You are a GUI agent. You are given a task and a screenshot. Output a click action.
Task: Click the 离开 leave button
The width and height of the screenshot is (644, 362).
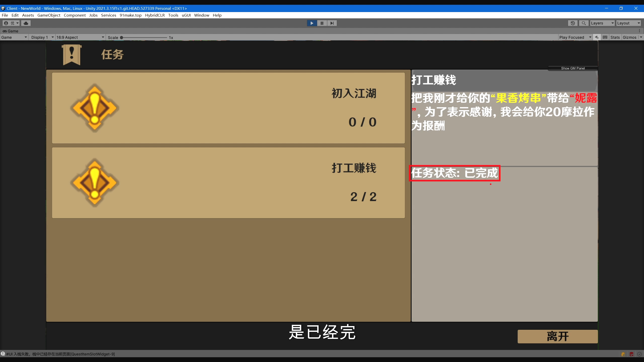(557, 336)
